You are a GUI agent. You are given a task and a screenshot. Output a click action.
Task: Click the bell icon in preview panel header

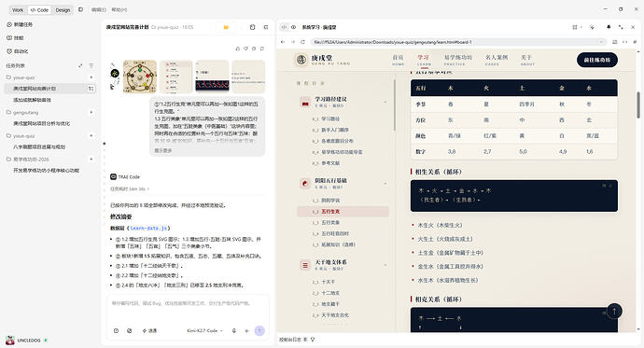point(609,27)
